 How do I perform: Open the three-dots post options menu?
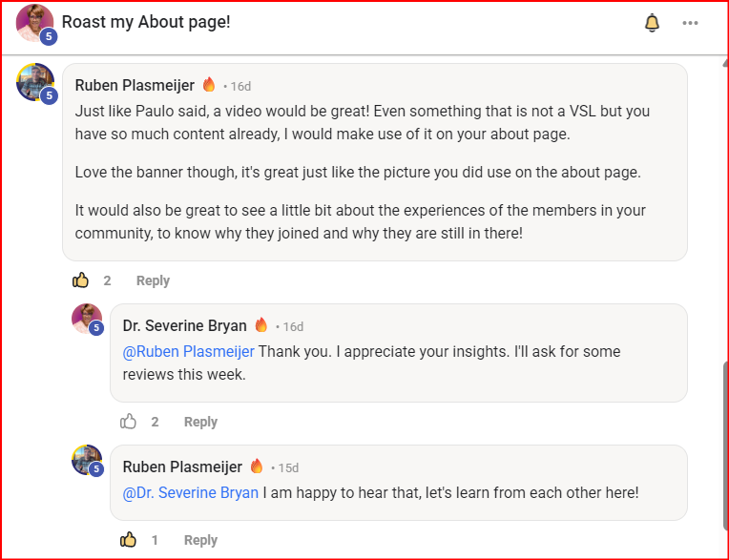coord(690,23)
